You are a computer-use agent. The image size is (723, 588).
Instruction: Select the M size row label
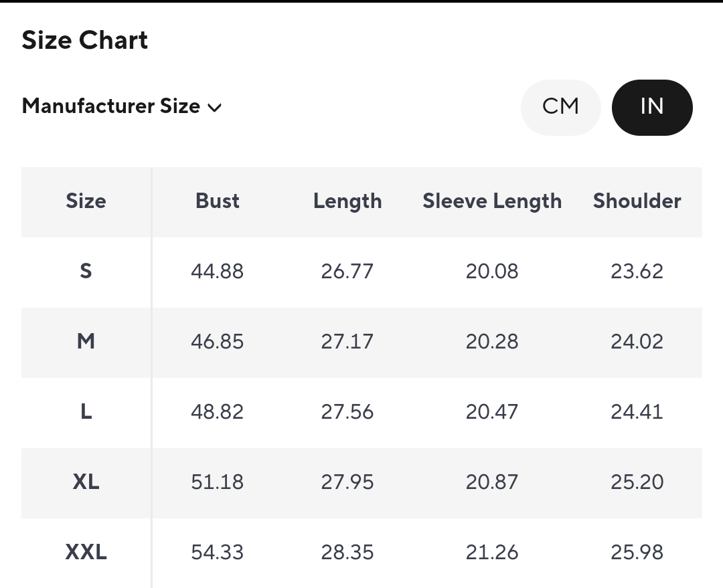click(86, 341)
